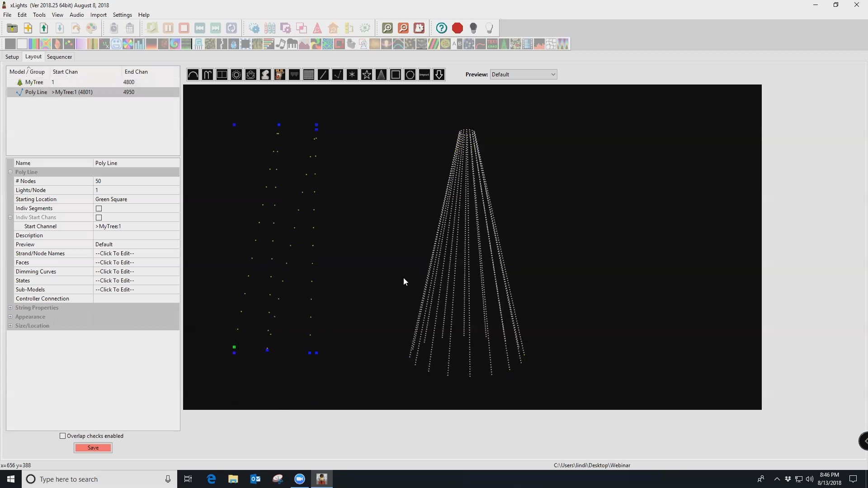Enable the Indiv Segments checkbox
Viewport: 868px width, 488px height.
pos(99,208)
